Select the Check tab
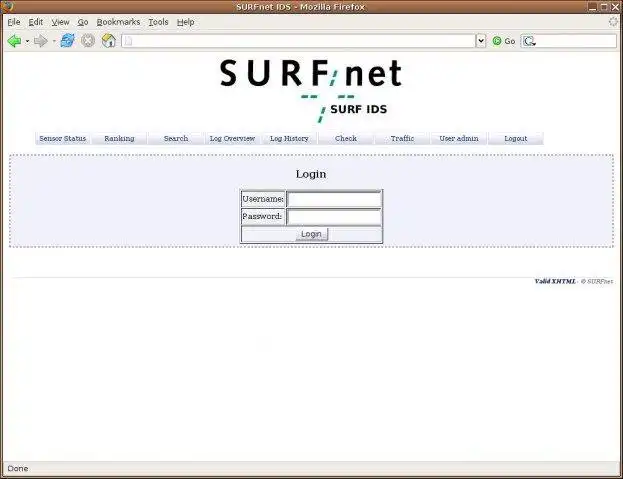 coord(346,139)
